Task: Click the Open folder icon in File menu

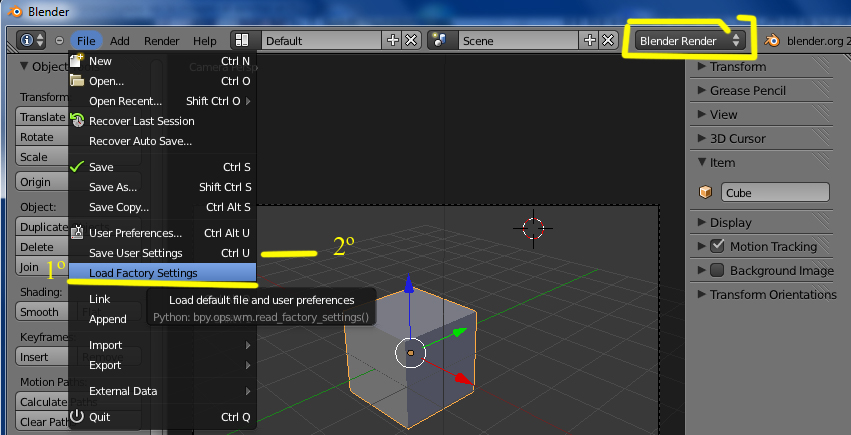Action: pos(77,81)
